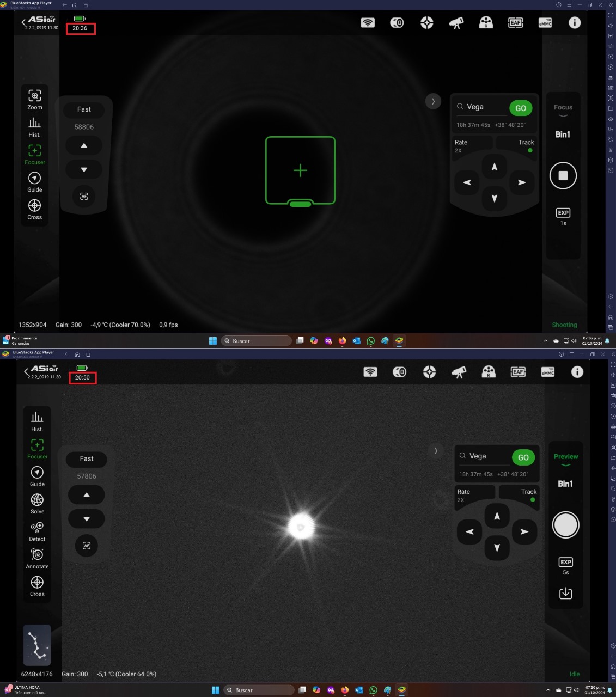The height and width of the screenshot is (697, 616).
Task: Click the Fast speed button above 58806
Action: pos(84,109)
